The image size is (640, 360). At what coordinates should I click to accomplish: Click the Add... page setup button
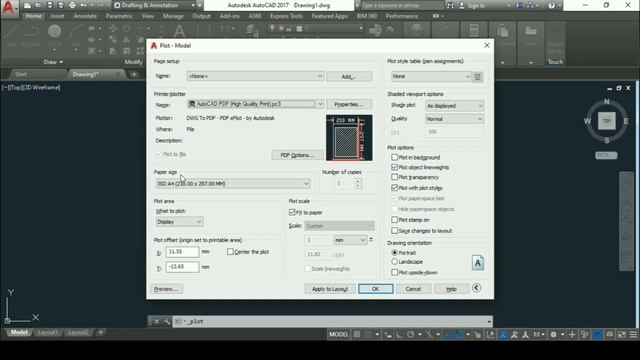click(x=349, y=76)
